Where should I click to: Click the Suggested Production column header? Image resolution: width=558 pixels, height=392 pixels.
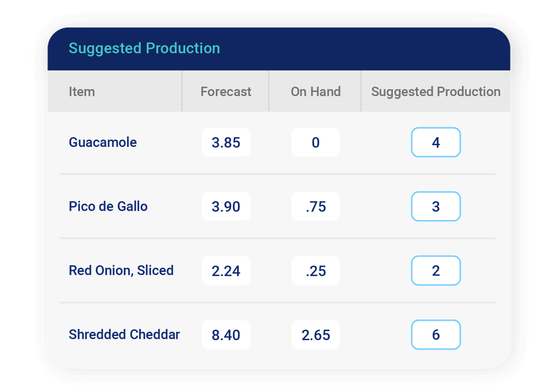coord(435,91)
